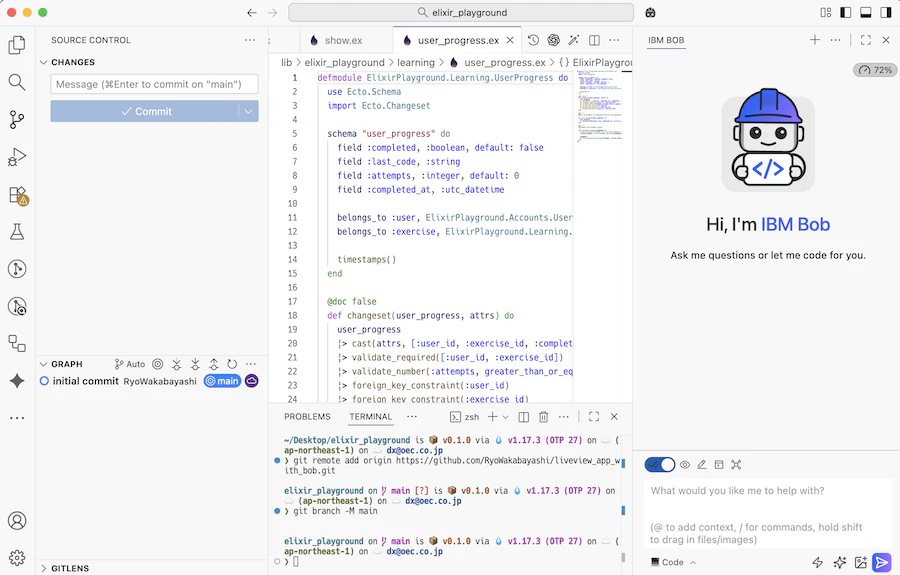Refresh the source control graph
The width and height of the screenshot is (900, 575).
point(232,364)
